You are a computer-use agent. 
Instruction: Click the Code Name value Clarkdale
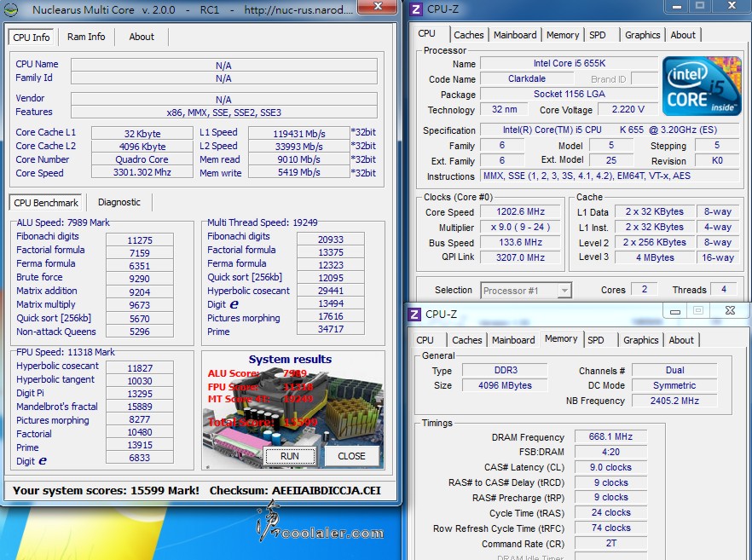coord(527,78)
